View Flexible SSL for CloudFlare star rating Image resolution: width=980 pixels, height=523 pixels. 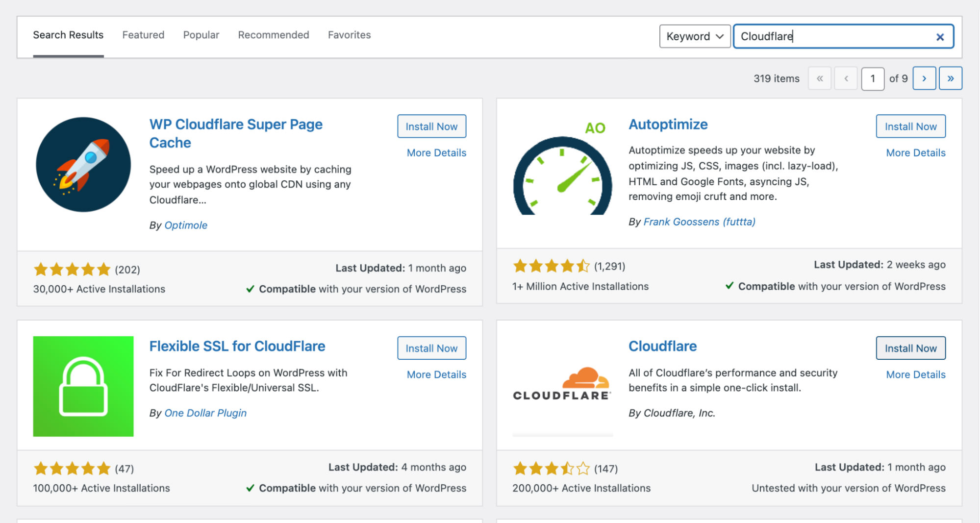coord(72,469)
